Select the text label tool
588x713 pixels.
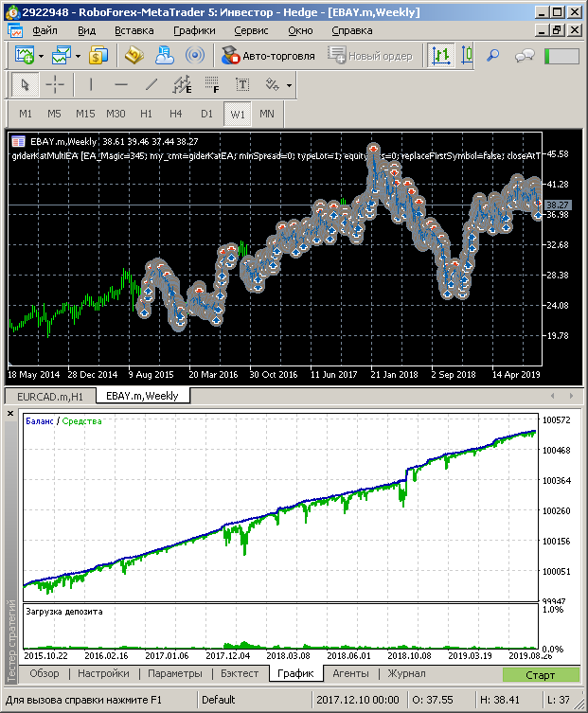coord(242,84)
